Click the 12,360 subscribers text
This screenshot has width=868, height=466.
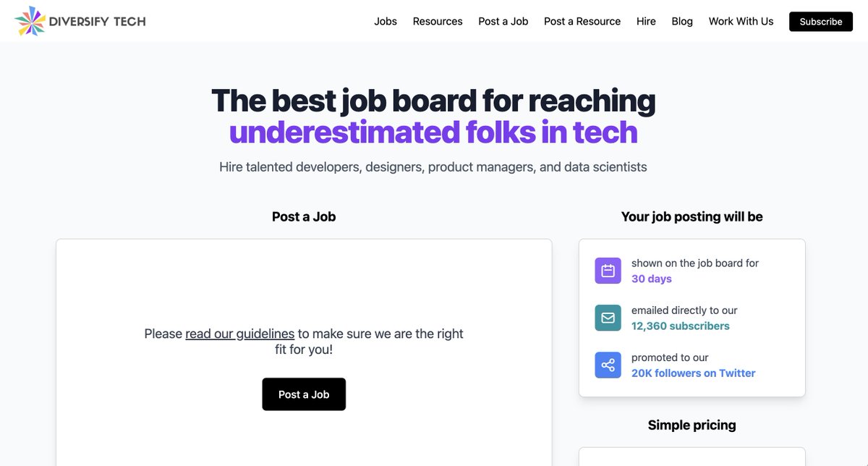[680, 326]
